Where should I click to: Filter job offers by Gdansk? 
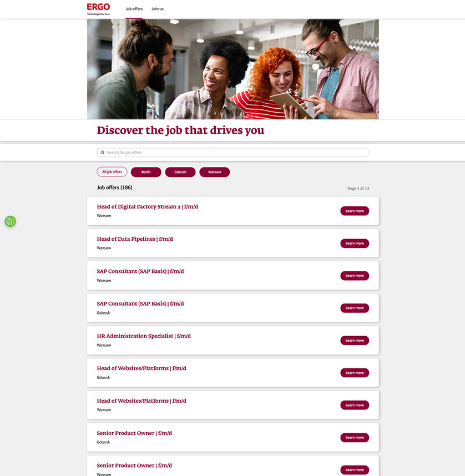(x=180, y=172)
